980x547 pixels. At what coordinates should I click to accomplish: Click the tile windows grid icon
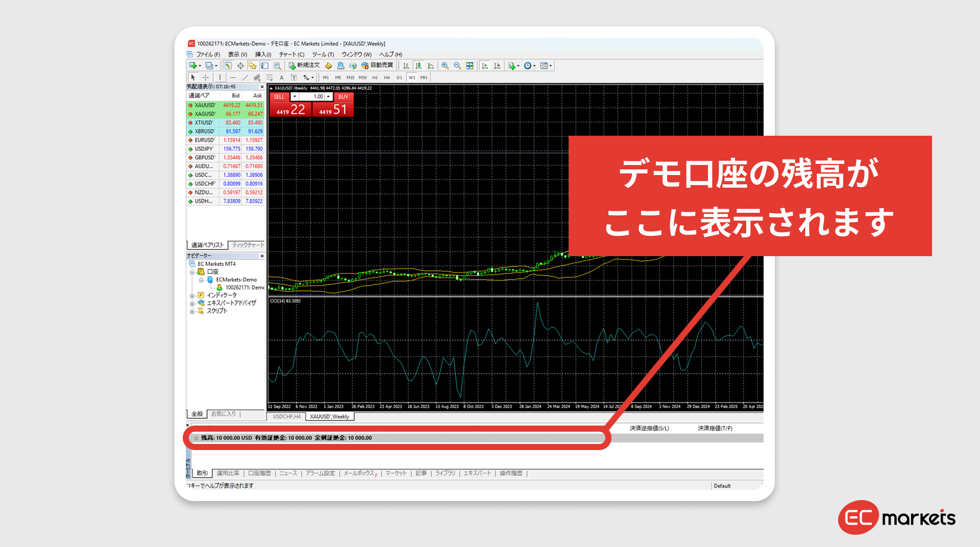click(470, 65)
